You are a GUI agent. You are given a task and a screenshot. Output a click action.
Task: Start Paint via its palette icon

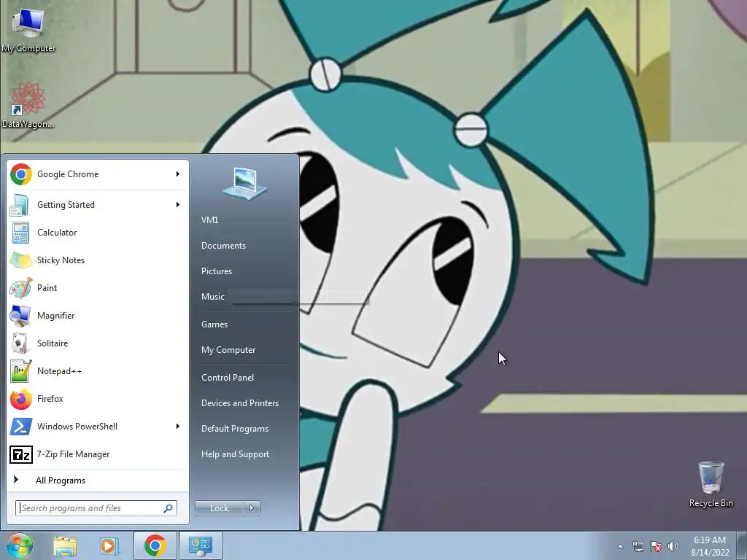(20, 287)
